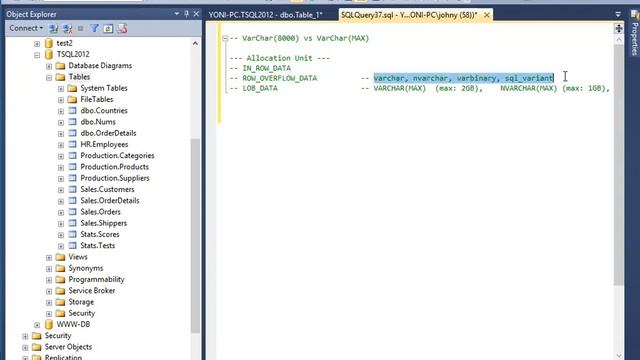The width and height of the screenshot is (640, 360).
Task: Click the Allocation Unit comment line
Action: click(x=280, y=58)
